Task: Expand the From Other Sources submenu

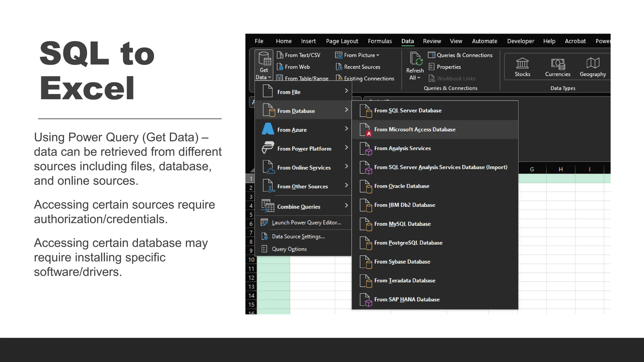Action: [x=303, y=186]
